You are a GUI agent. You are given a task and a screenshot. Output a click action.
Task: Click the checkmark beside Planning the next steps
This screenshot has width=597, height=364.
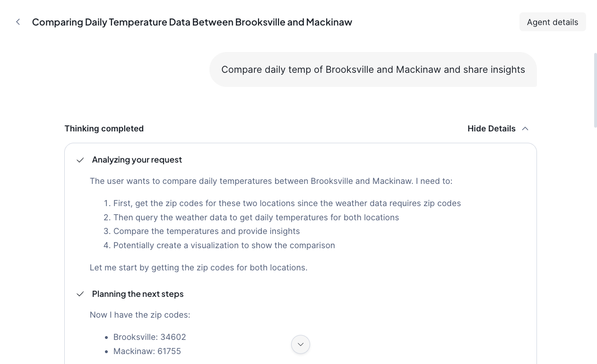80,294
